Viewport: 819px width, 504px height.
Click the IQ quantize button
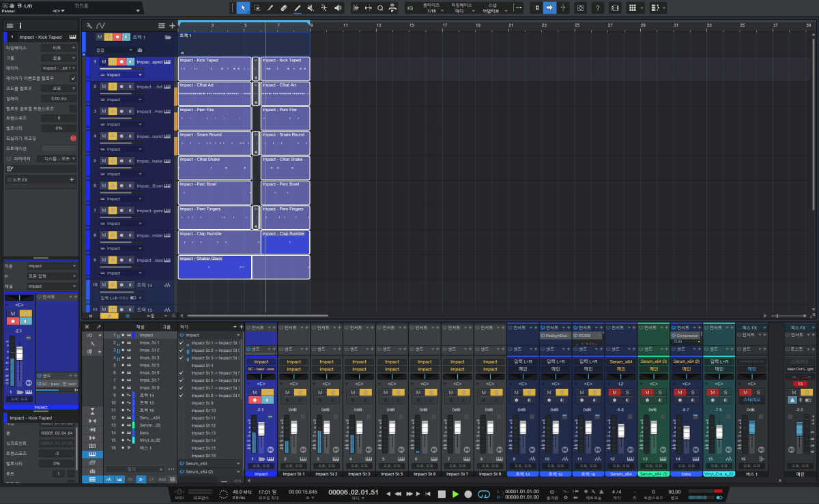[410, 8]
